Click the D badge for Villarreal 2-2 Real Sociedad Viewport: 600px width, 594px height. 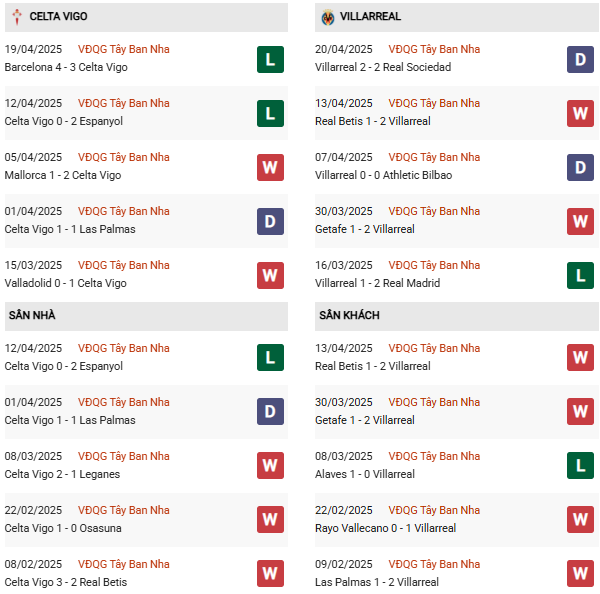(x=580, y=59)
